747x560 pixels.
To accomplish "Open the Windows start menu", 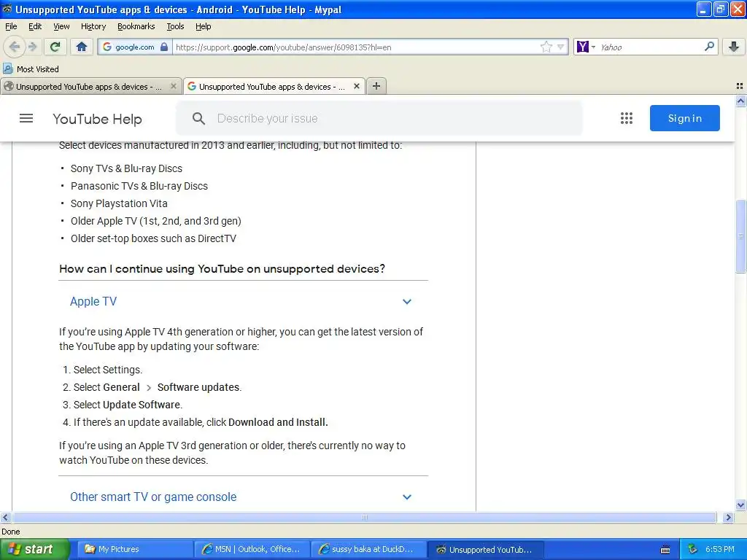I will [34, 549].
